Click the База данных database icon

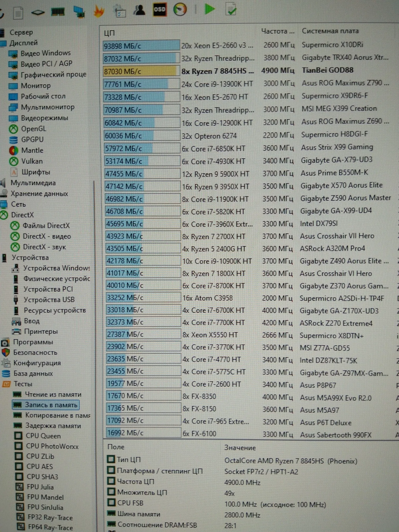(x=6, y=374)
